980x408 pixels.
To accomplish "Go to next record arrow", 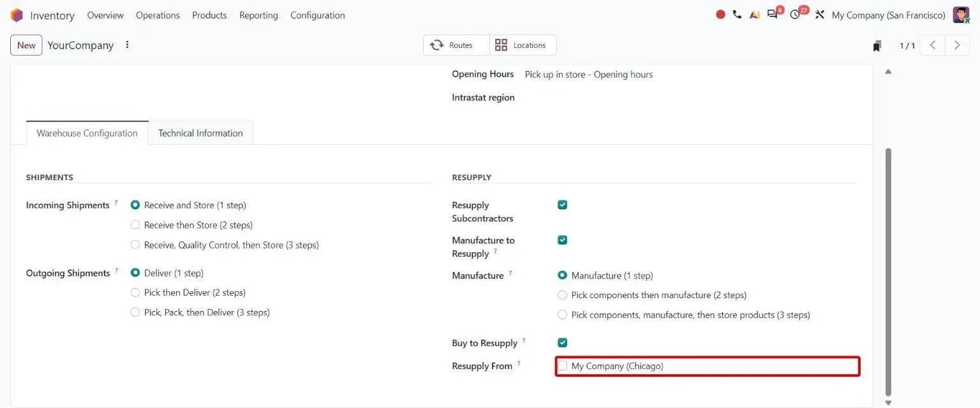I will coord(957,45).
